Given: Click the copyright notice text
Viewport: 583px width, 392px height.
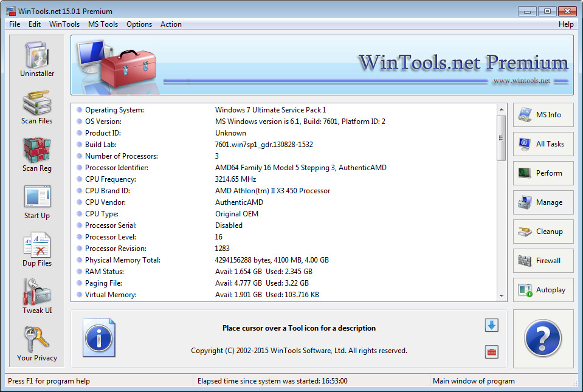Looking at the screenshot, I should click(299, 351).
